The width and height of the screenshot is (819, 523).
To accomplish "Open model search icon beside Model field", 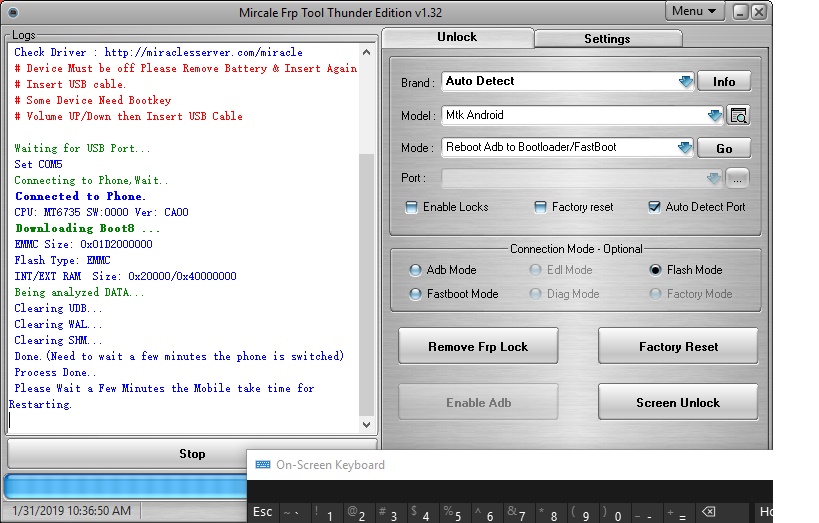I will [738, 115].
